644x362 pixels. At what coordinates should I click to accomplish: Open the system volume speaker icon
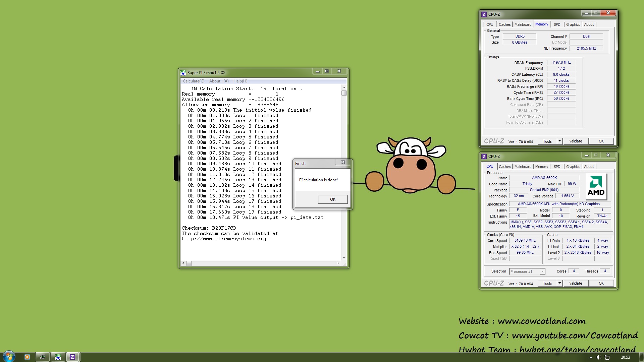click(599, 357)
